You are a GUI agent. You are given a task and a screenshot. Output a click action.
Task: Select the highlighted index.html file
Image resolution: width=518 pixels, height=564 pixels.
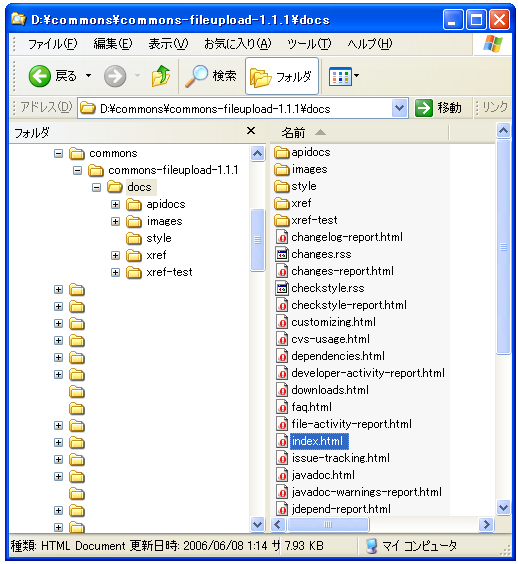coord(319,441)
